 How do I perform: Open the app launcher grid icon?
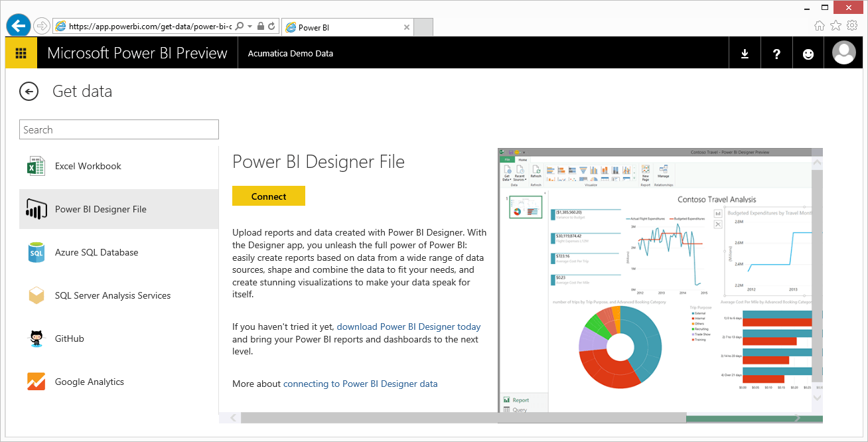pos(21,54)
